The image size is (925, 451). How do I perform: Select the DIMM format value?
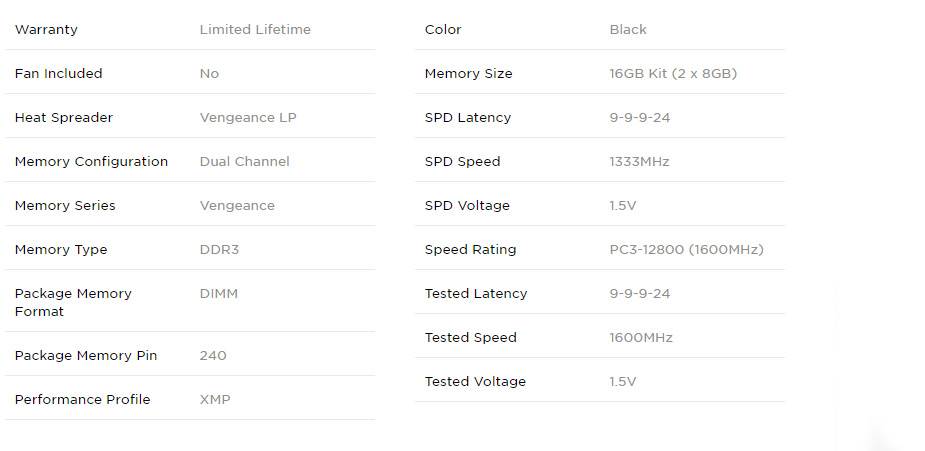(x=219, y=294)
